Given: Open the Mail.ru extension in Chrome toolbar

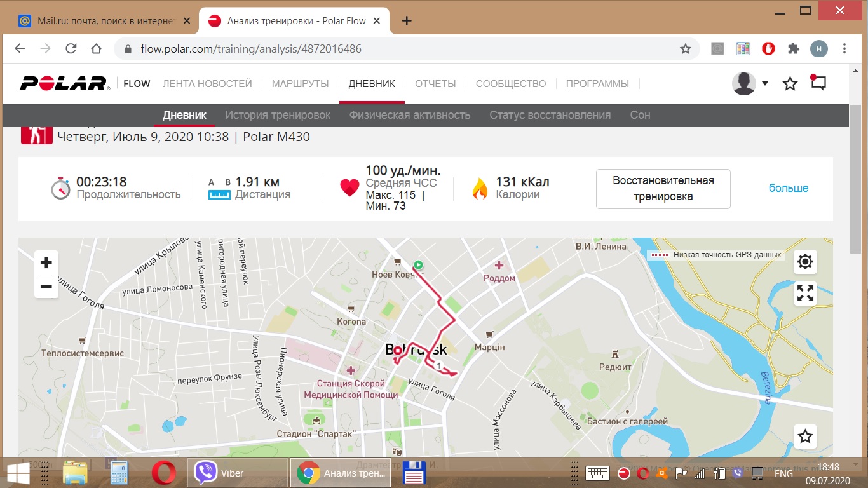Looking at the screenshot, I should click(x=717, y=49).
